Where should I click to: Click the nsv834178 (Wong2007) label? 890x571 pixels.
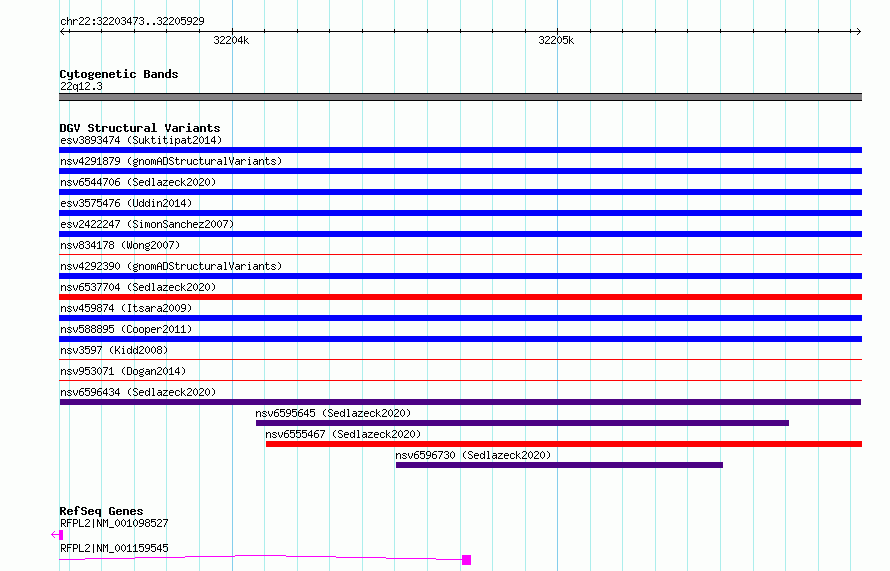pos(120,245)
